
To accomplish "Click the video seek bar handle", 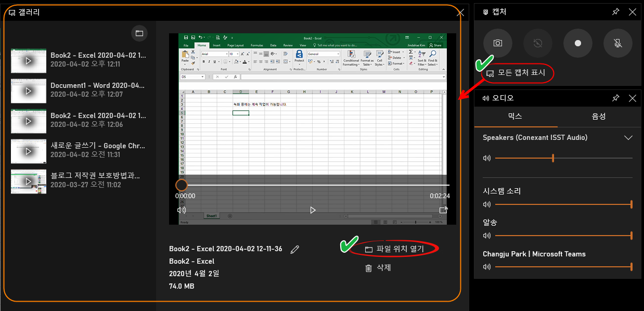I will tap(181, 185).
